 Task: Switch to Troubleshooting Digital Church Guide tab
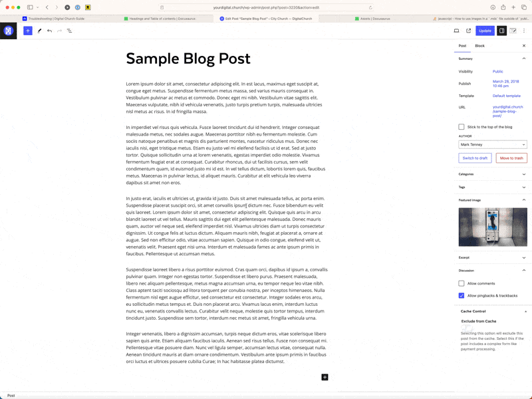click(54, 19)
